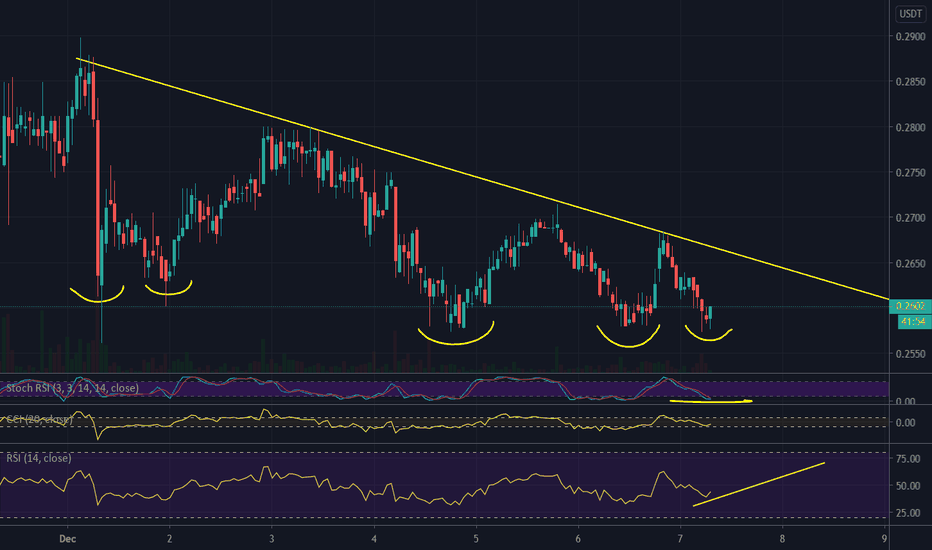Click the Dec date label on time axis
The image size is (932, 550).
tap(67, 539)
